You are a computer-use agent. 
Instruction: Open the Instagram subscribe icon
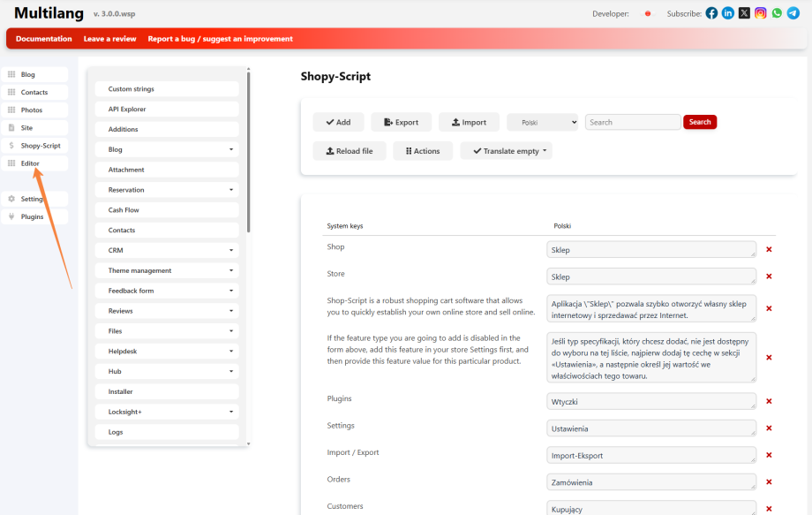coord(760,13)
